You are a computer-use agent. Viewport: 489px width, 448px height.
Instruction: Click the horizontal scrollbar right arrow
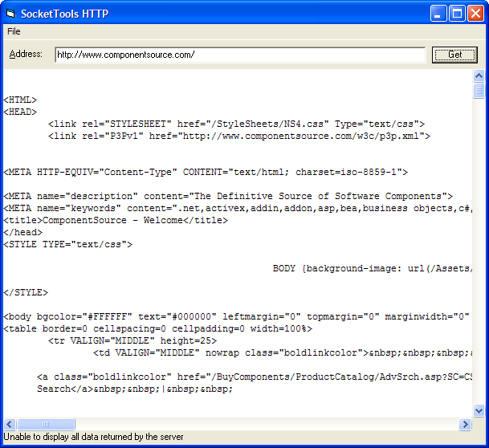(x=465, y=424)
